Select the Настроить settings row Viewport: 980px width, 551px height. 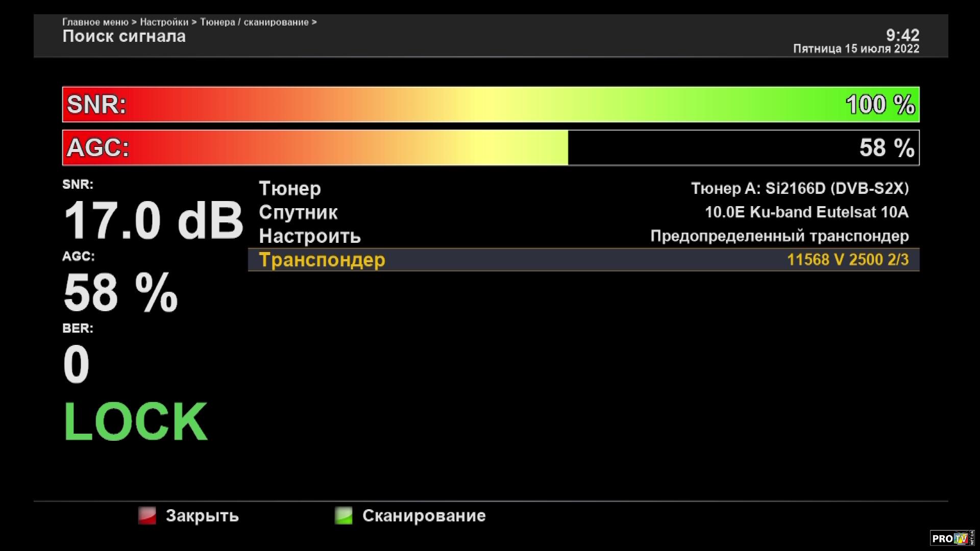coord(310,236)
